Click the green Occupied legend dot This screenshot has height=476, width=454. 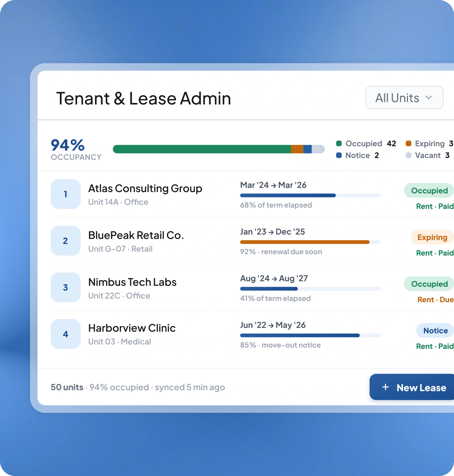pyautogui.click(x=339, y=143)
